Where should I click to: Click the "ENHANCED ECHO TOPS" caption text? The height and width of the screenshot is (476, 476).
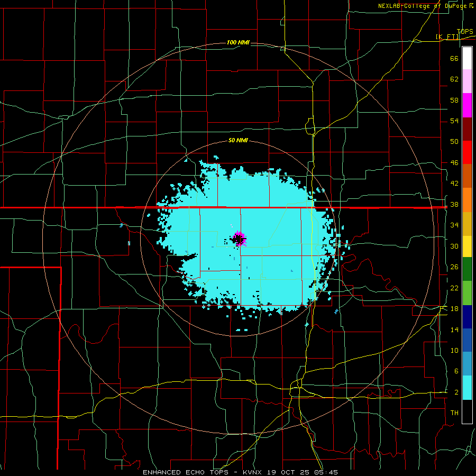(x=185, y=472)
